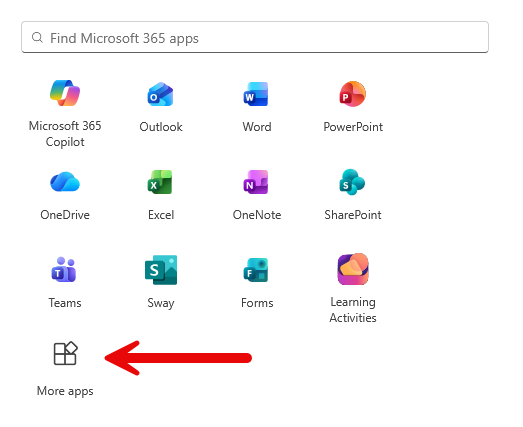This screenshot has width=523, height=427.
Task: Launch Teams from its app icon
Action: click(64, 270)
